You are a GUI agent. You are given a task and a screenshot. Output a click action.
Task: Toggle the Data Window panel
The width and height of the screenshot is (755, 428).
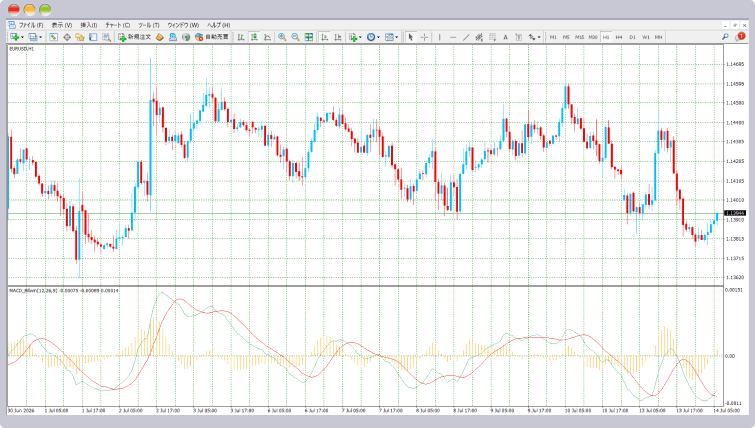tap(67, 37)
